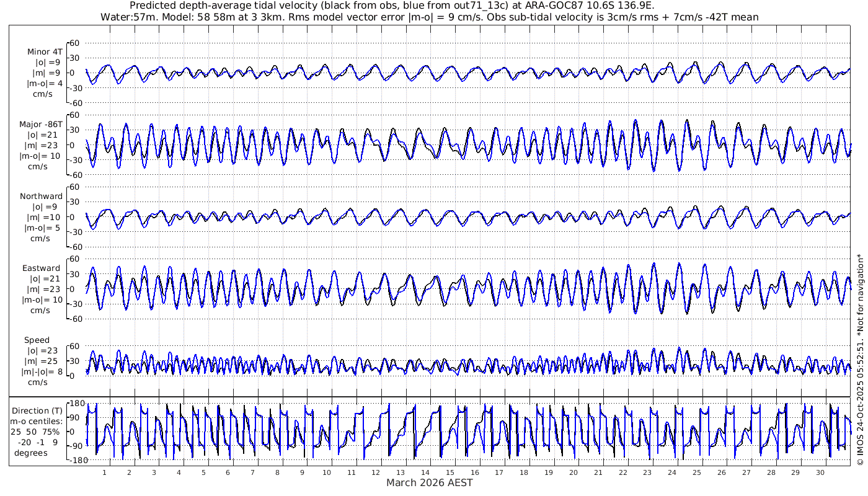Select day 5 on the date axis
868x496 pixels.
point(203,472)
